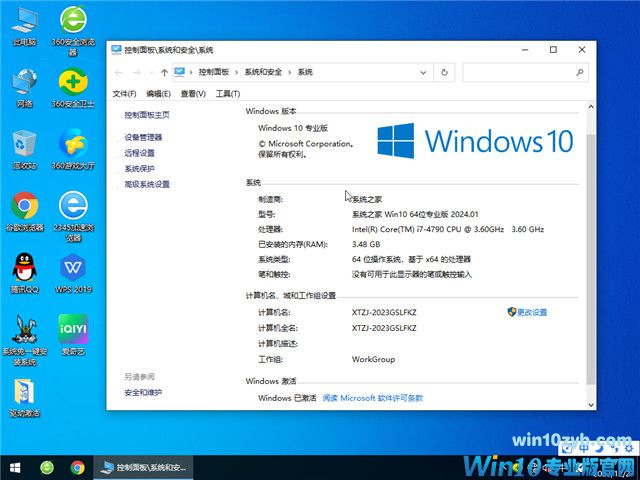
Task: Click the search magnifier icon
Action: [x=580, y=73]
